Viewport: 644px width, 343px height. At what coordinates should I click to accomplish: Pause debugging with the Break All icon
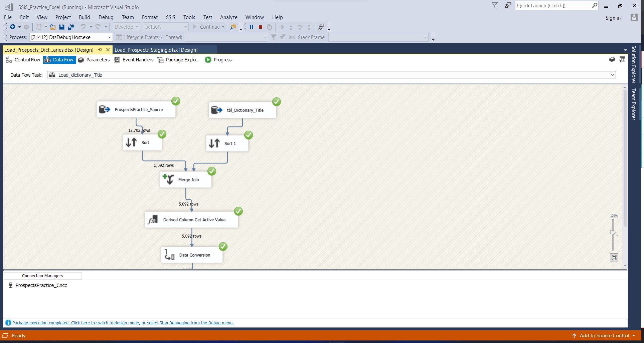tap(252, 27)
